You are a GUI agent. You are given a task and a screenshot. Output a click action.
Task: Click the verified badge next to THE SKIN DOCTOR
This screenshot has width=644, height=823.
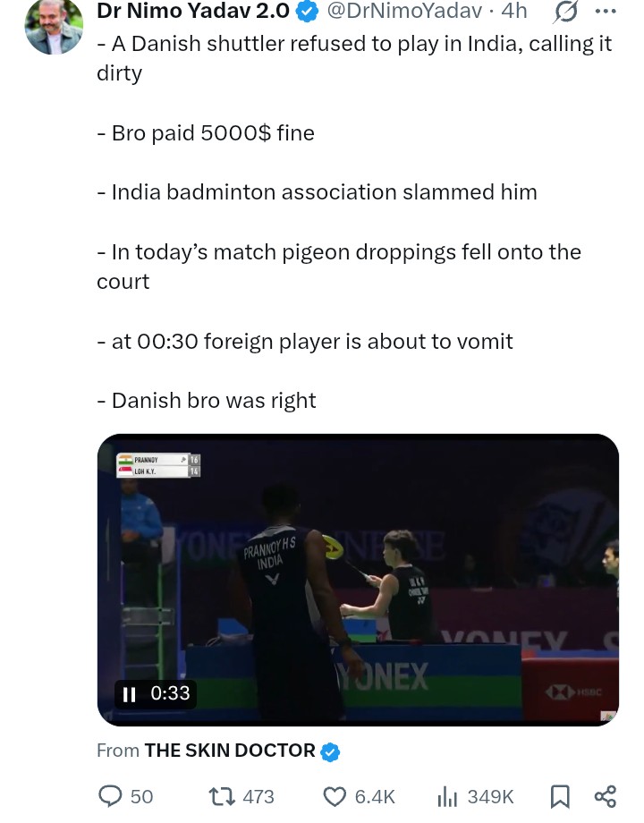click(x=330, y=751)
